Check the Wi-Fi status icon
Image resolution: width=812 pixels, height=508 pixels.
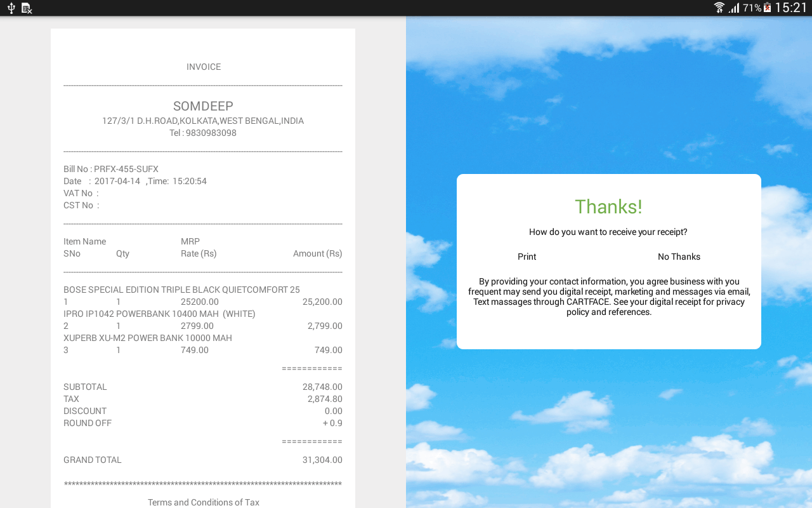point(719,8)
